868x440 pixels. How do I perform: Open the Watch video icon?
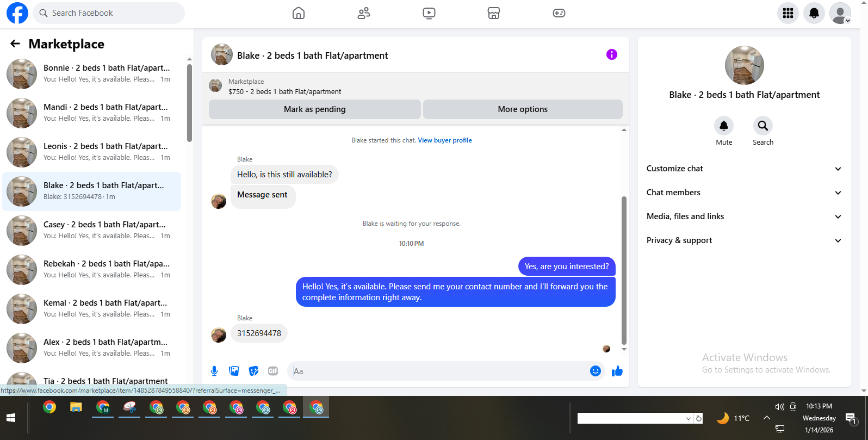(429, 13)
